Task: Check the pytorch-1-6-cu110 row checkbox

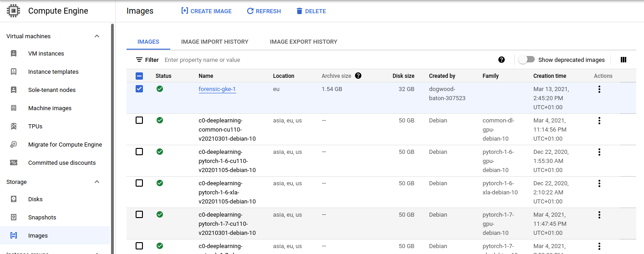Action: 139,152
